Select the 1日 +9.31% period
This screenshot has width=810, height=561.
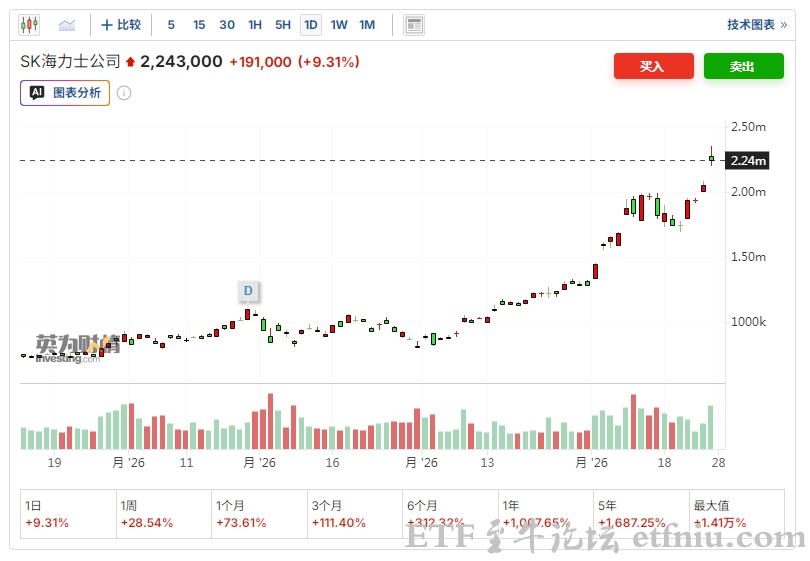click(x=68, y=514)
